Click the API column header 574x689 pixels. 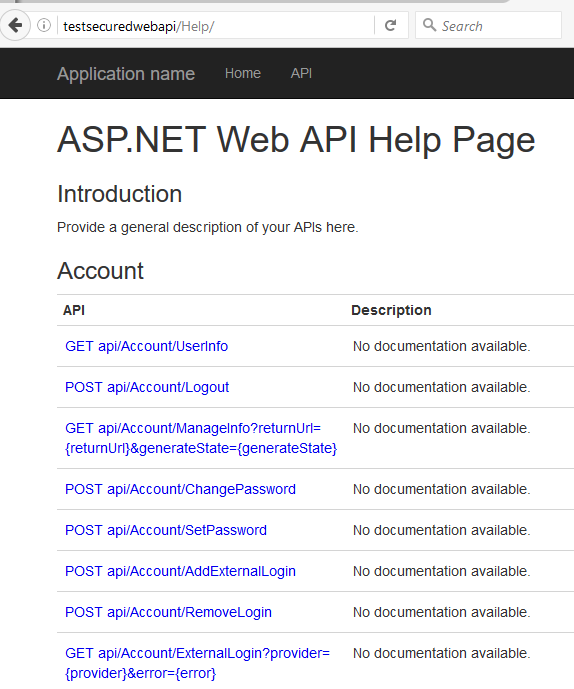(74, 310)
